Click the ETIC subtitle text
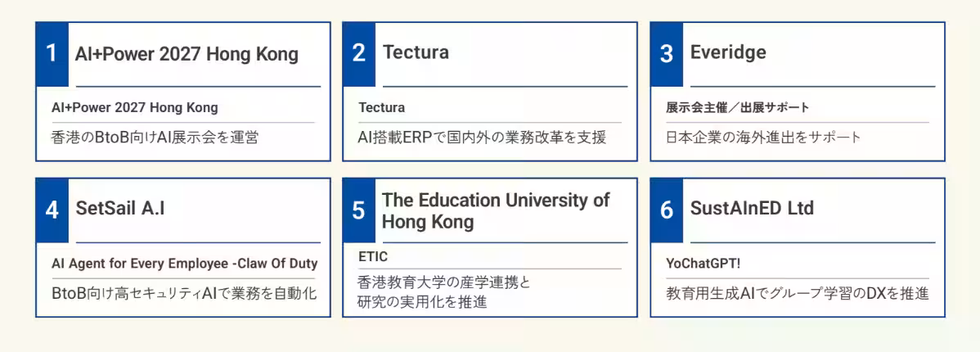The image size is (980, 352). (x=373, y=255)
